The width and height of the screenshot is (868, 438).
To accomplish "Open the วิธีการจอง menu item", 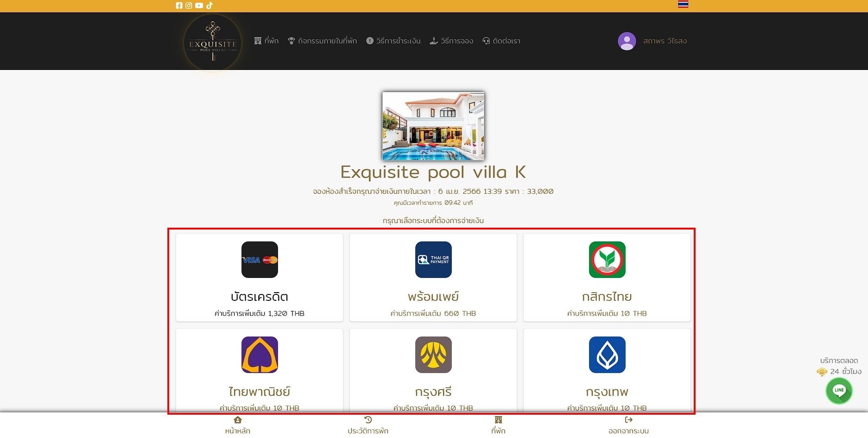I will coord(451,41).
